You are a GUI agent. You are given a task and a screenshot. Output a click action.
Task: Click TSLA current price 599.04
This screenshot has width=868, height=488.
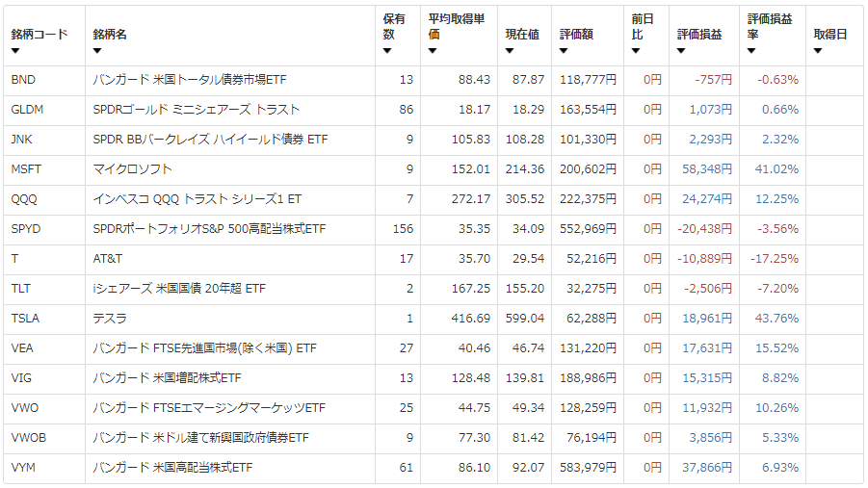525,319
